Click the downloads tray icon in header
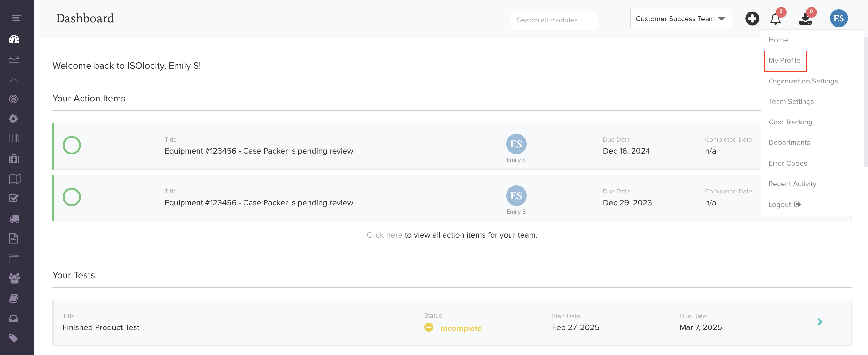868x355 pixels. [805, 19]
